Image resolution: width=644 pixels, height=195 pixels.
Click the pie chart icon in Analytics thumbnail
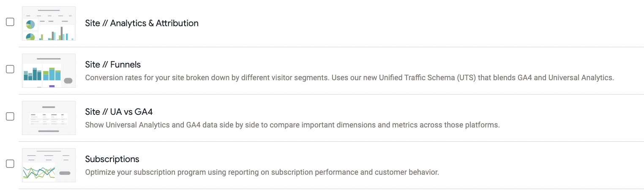[x=30, y=25]
